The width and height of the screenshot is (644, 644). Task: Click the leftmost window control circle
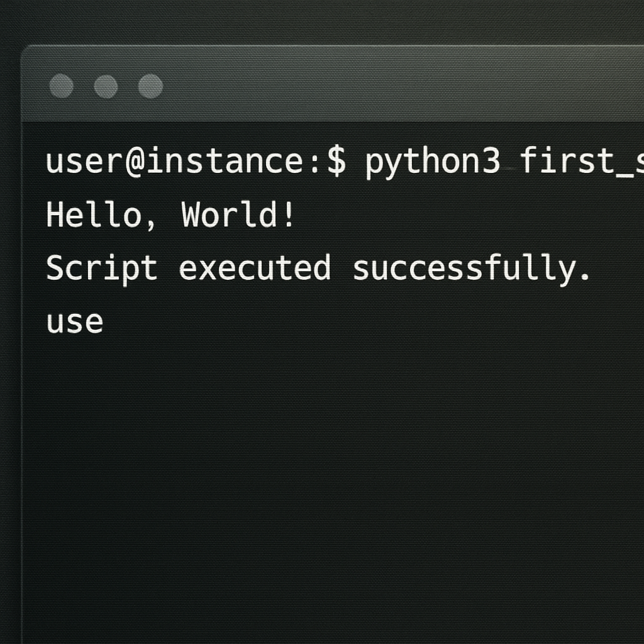[62, 86]
